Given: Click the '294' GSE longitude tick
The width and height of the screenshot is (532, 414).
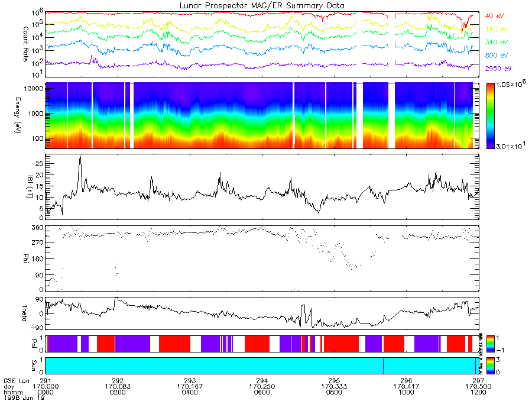Looking at the screenshot, I should pos(262,381).
